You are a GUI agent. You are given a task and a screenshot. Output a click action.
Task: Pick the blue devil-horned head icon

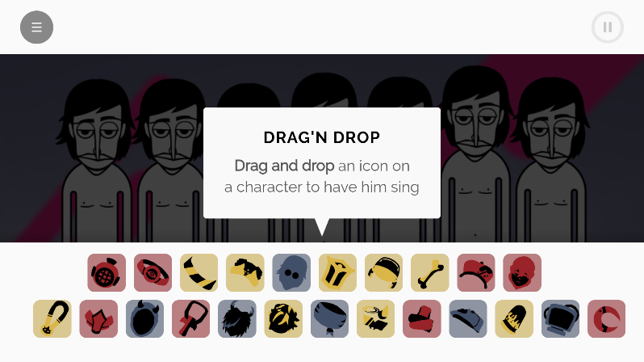[144, 319]
